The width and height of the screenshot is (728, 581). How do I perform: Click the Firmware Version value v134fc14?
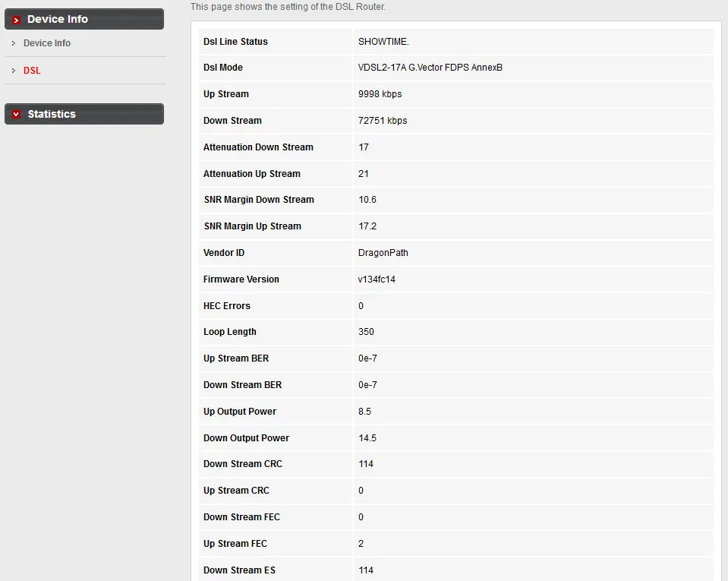pyautogui.click(x=377, y=279)
